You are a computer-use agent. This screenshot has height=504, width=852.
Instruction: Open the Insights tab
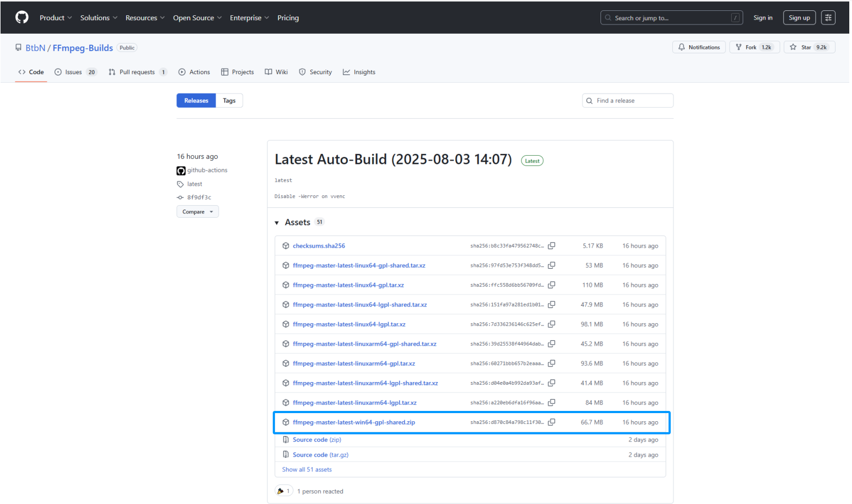pos(359,72)
